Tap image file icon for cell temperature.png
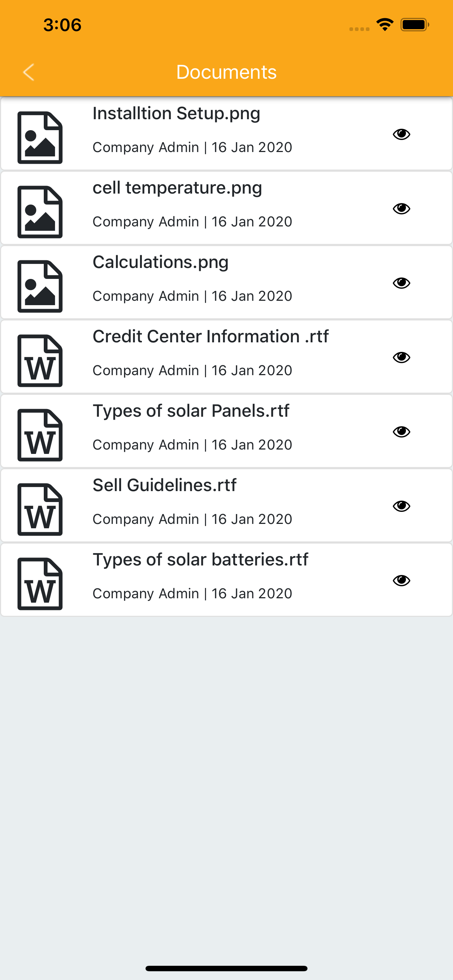The height and width of the screenshot is (980, 453). (x=40, y=212)
